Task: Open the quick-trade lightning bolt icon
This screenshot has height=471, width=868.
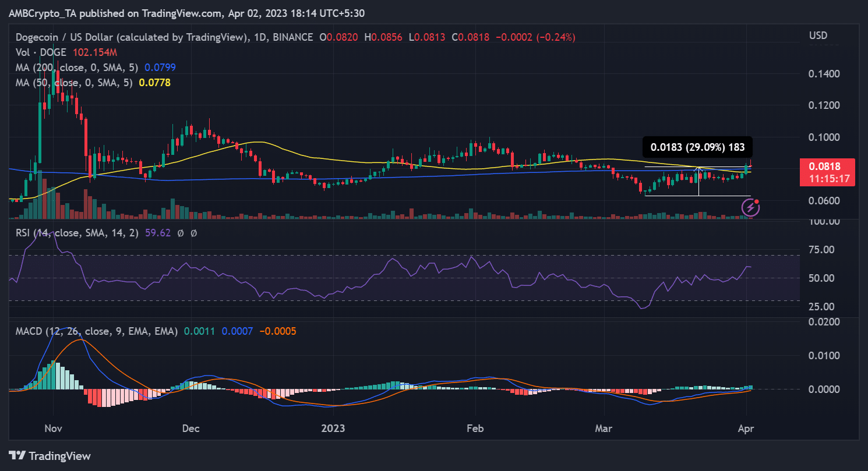Action: pos(751,208)
